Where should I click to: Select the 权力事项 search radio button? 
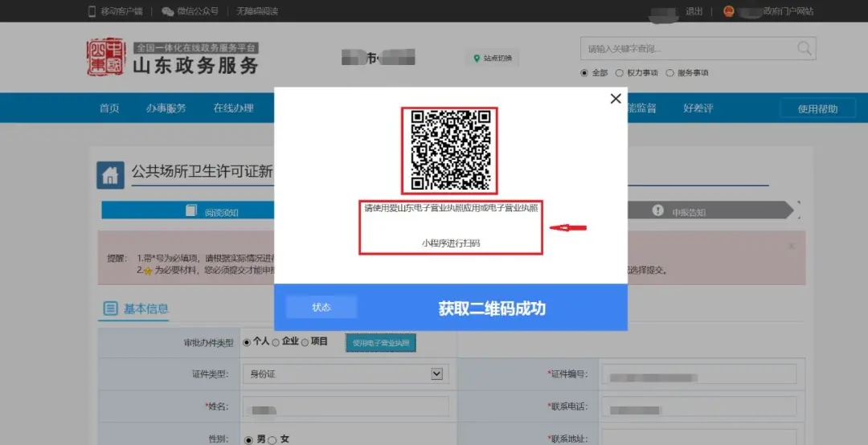pyautogui.click(x=620, y=73)
